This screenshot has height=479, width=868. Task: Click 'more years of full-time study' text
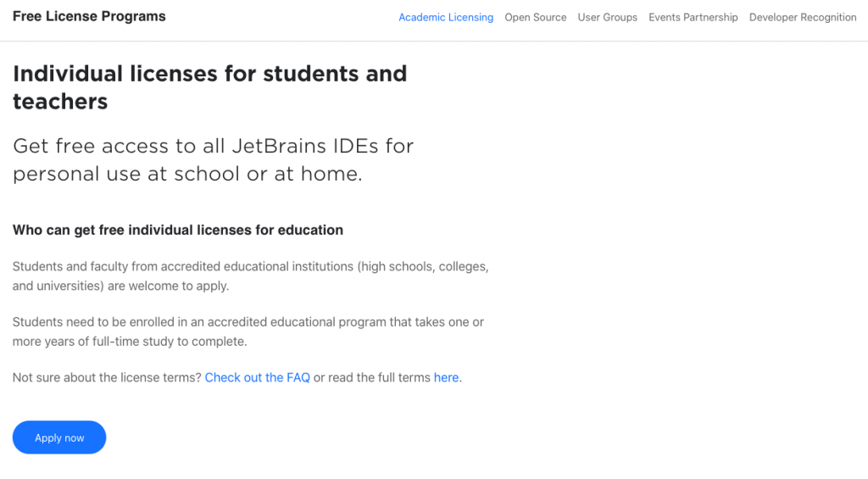click(129, 342)
